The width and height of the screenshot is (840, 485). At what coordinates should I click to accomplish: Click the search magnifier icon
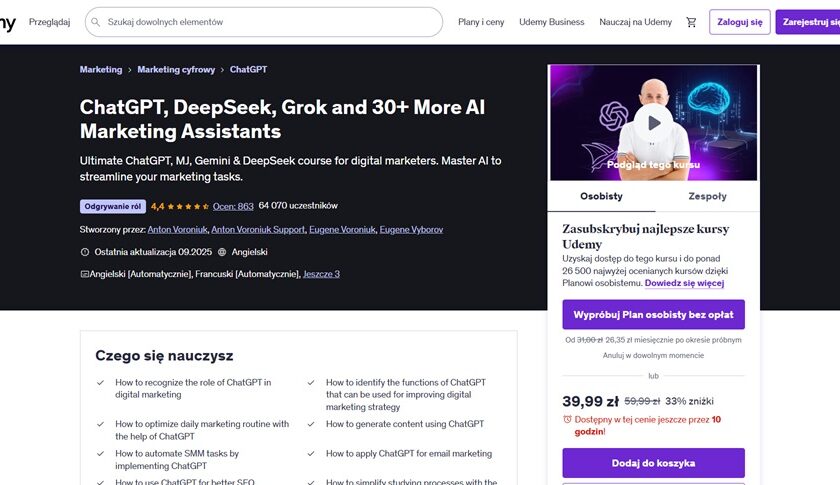tap(95, 22)
